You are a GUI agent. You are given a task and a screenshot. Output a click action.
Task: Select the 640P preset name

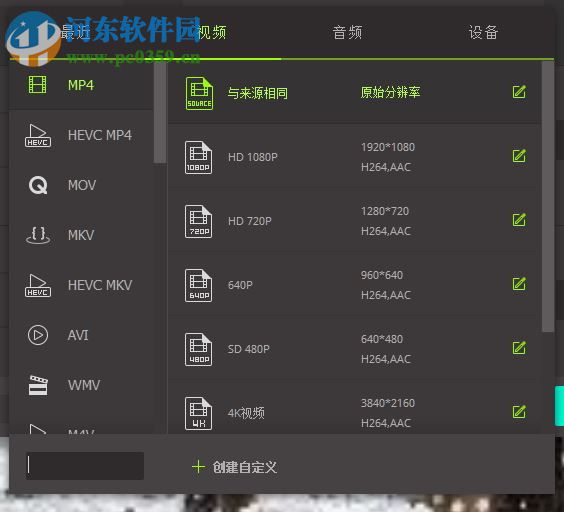click(240, 285)
